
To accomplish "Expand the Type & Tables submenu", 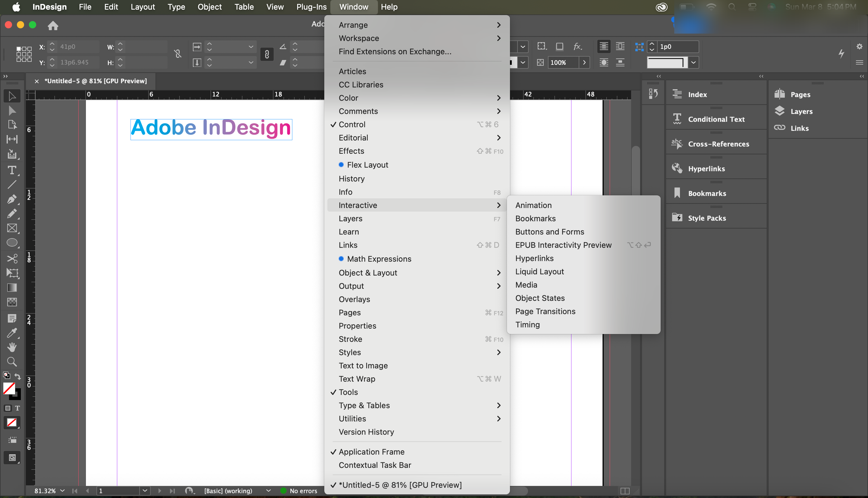I will (x=364, y=405).
